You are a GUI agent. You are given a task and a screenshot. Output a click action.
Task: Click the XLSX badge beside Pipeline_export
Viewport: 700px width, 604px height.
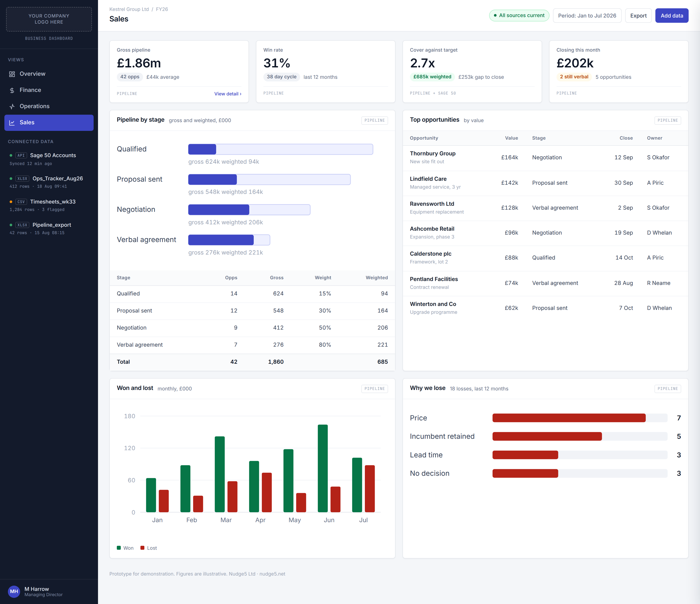coord(22,225)
